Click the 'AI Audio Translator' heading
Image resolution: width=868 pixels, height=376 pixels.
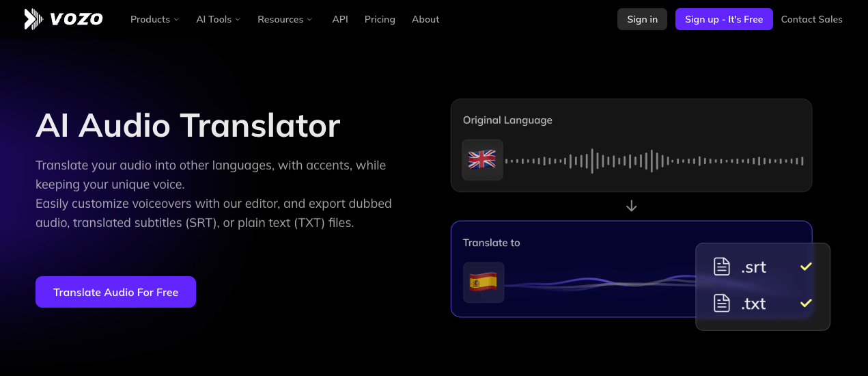[x=188, y=126]
